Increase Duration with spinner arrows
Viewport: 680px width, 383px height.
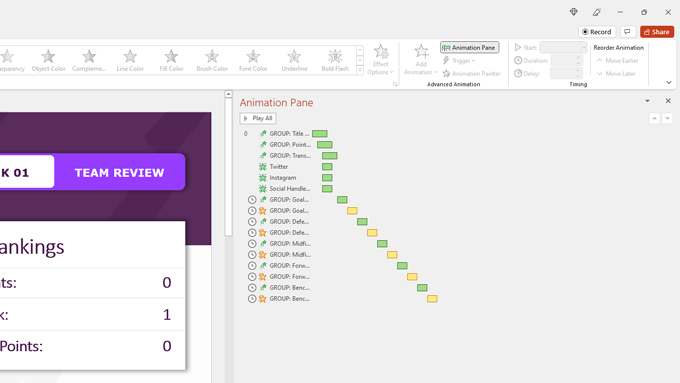(x=578, y=60)
